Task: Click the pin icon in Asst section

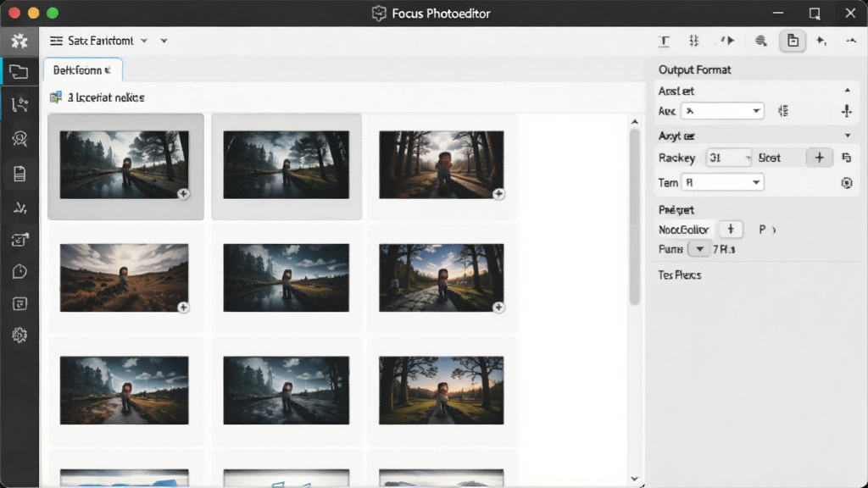Action: 847,111
